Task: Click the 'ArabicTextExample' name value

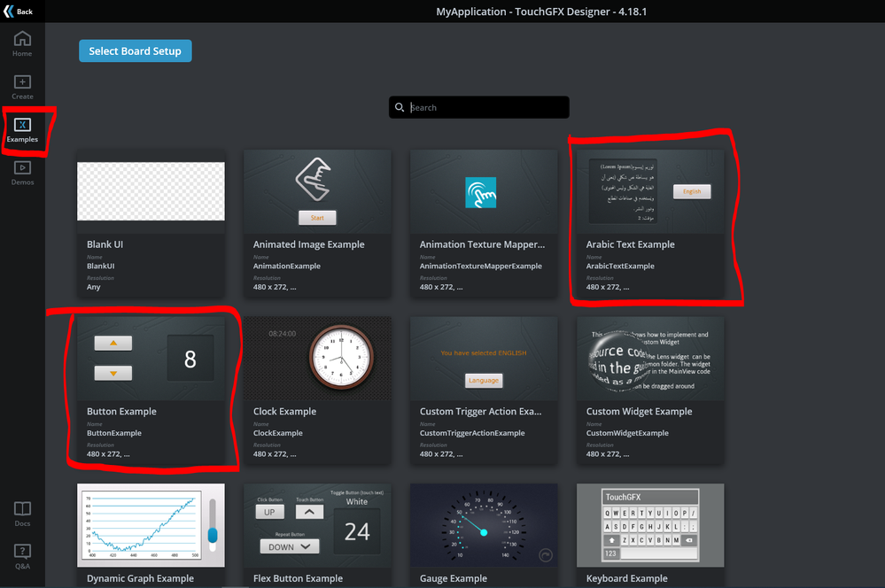Action: click(x=620, y=266)
